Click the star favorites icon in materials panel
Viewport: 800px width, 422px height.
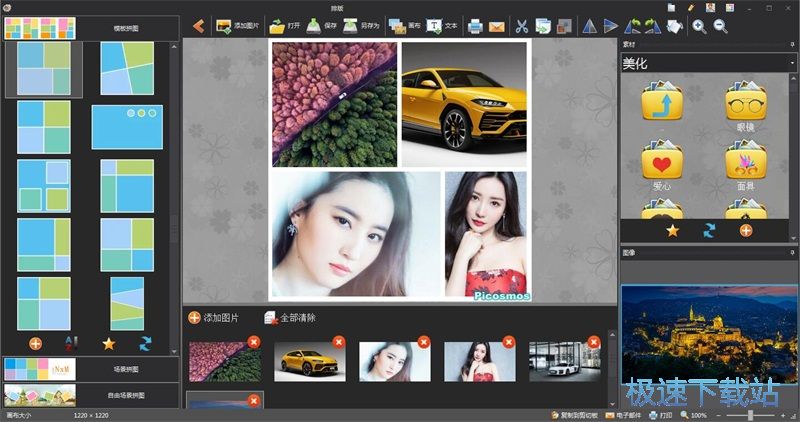(x=673, y=230)
